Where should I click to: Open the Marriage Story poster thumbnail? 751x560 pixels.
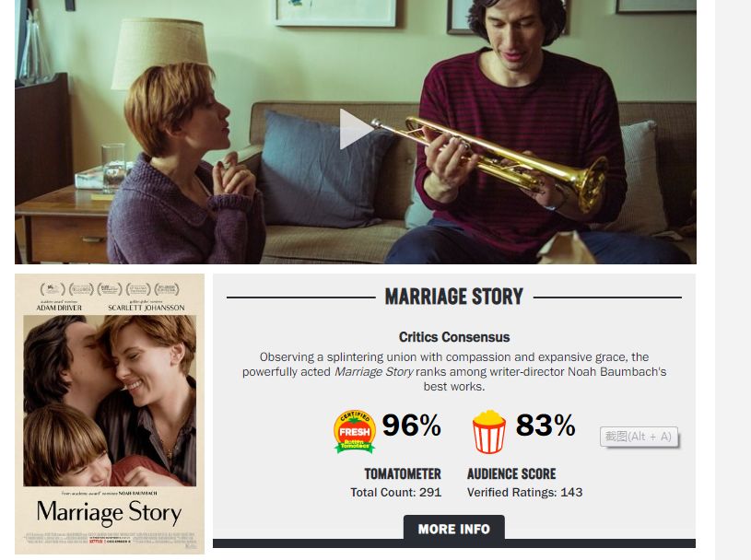(110, 414)
